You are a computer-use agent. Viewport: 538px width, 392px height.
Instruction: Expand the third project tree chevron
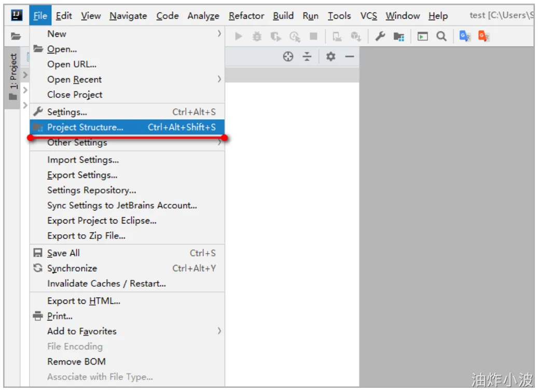25,105
